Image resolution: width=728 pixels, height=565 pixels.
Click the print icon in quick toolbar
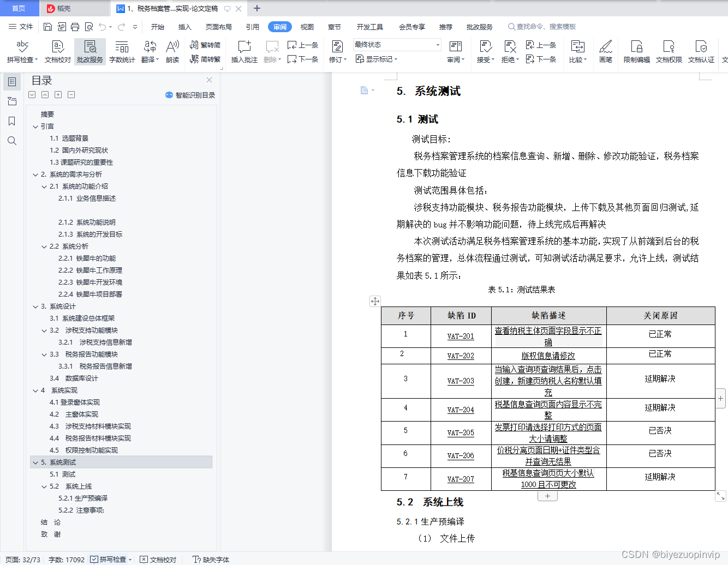pyautogui.click(x=75, y=27)
